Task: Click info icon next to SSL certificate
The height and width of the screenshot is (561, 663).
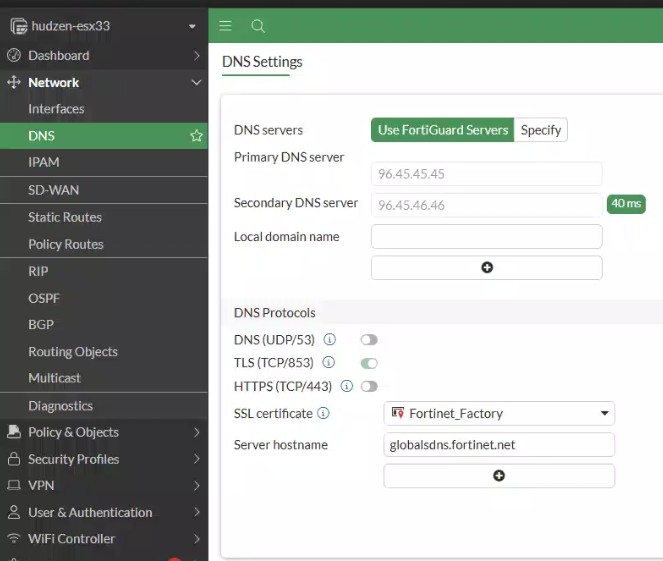Action: pos(323,413)
